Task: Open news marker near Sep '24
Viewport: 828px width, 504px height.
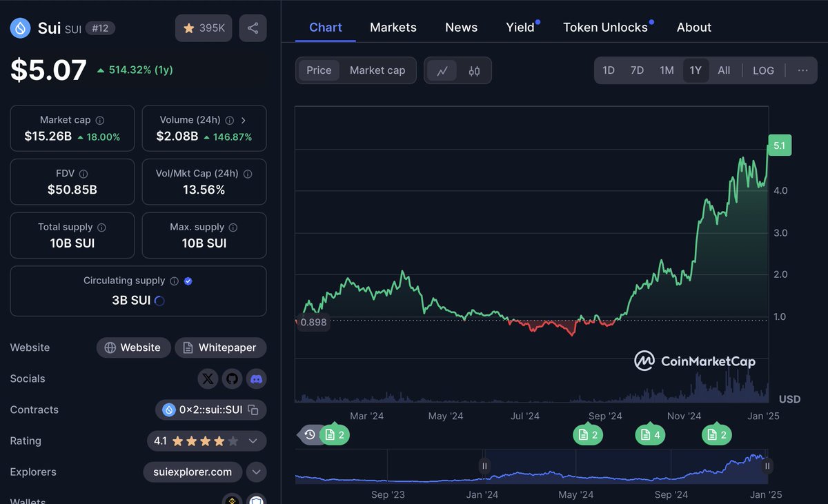Action: 589,434
